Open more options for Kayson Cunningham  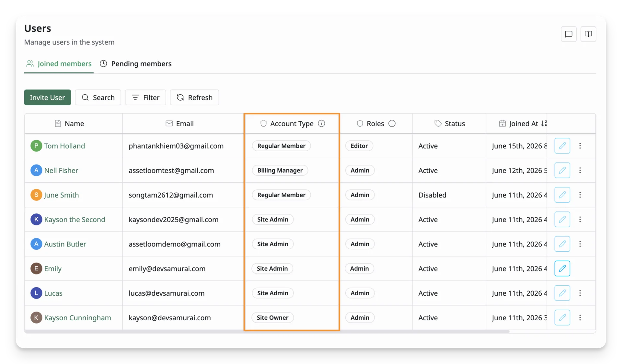pos(580,318)
